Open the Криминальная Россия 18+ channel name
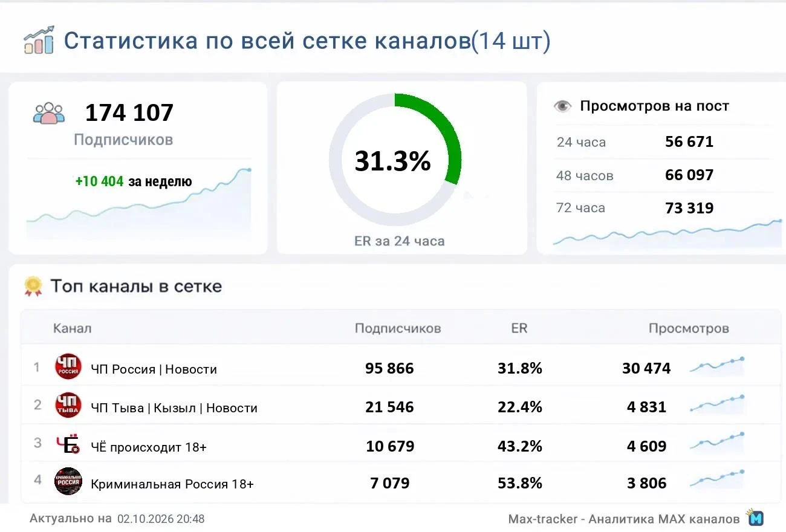Viewport: 786px width, 532px height. [172, 484]
